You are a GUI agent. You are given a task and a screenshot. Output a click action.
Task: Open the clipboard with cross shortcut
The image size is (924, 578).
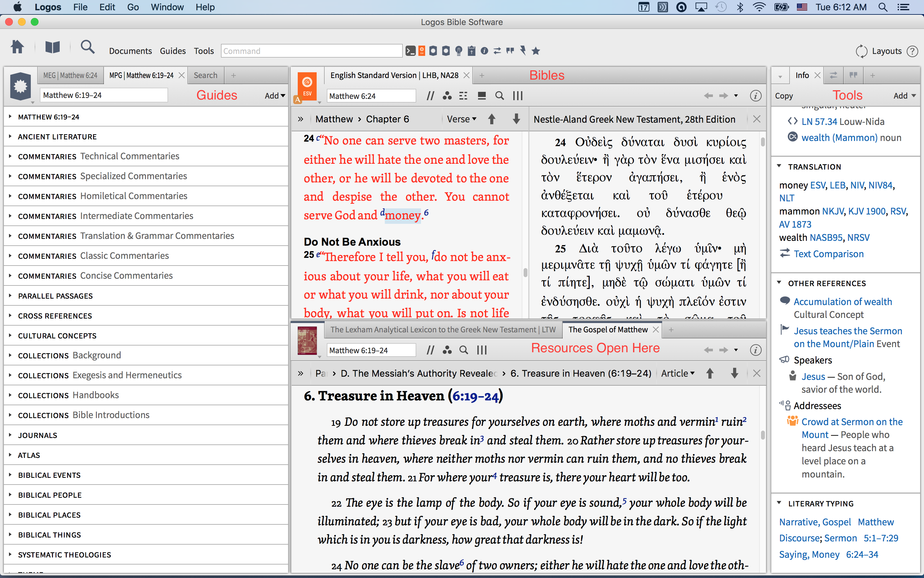click(472, 51)
